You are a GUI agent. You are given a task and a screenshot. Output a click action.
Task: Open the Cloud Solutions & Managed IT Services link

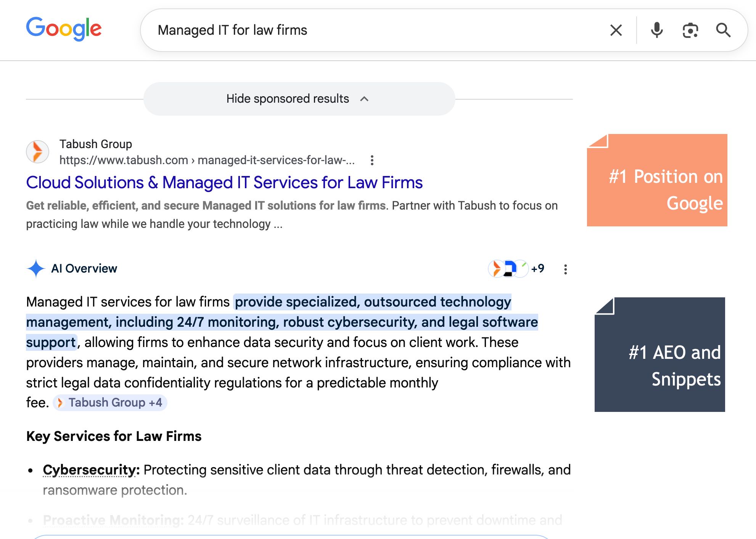[x=224, y=182]
